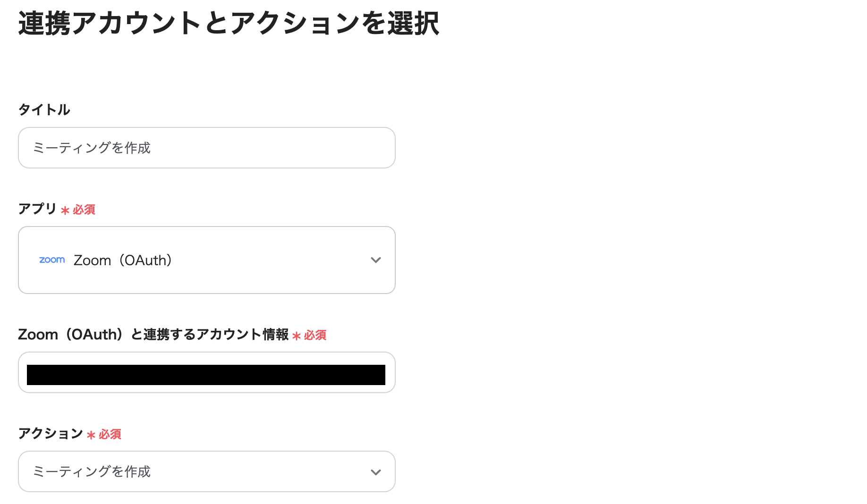Select the Zoom（OAuth）text in app box
The image size is (867, 504).
[x=122, y=260]
